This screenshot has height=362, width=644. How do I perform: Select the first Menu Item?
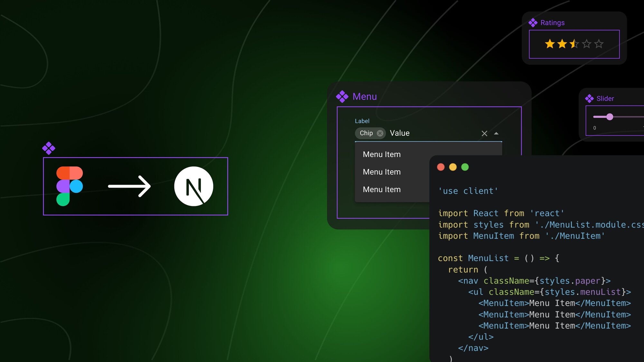[382, 154]
